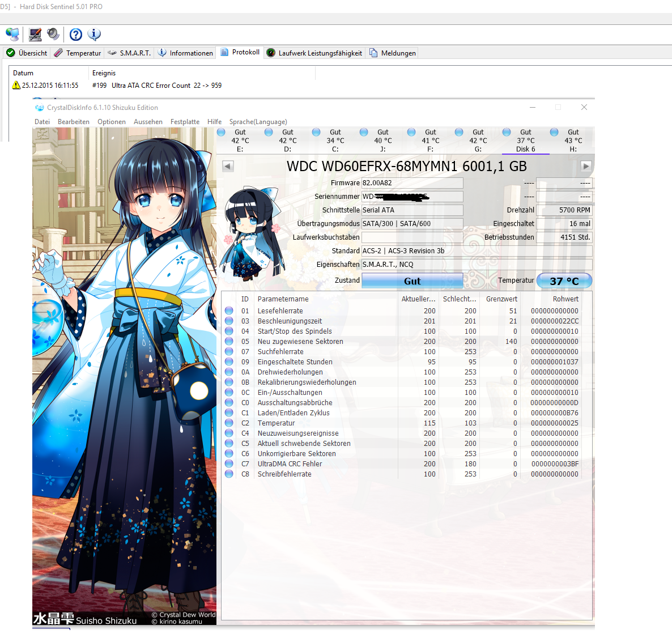The height and width of the screenshot is (638, 672).
Task: Open the Hilfe menu
Action: 214,122
